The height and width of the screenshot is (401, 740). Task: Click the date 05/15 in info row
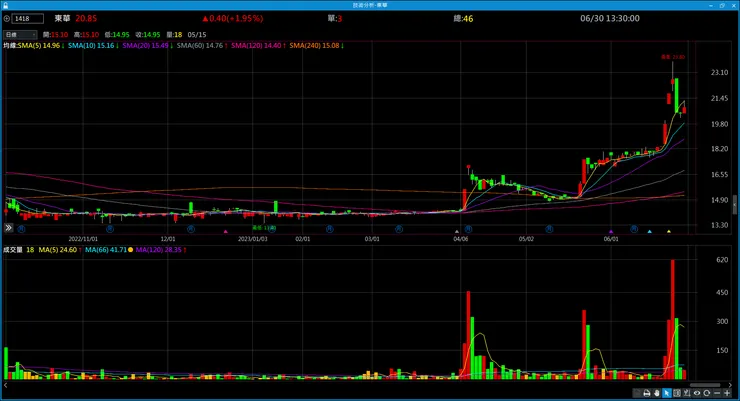click(x=197, y=35)
